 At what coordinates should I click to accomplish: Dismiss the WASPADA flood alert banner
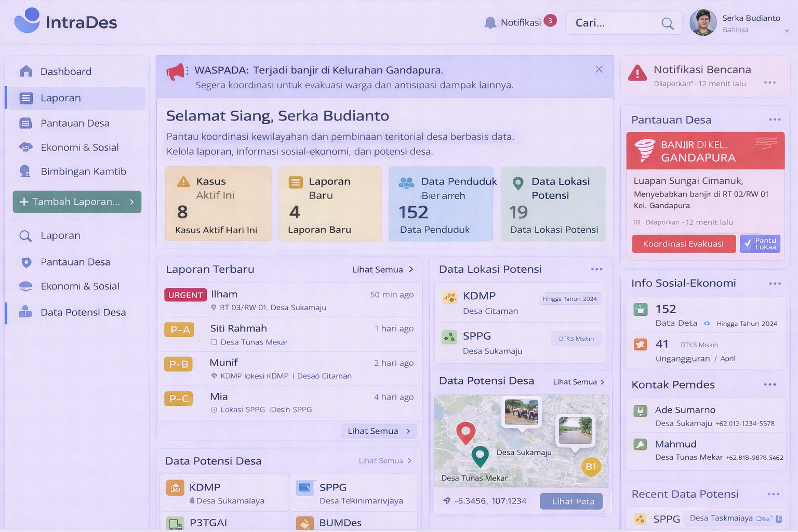tap(599, 70)
